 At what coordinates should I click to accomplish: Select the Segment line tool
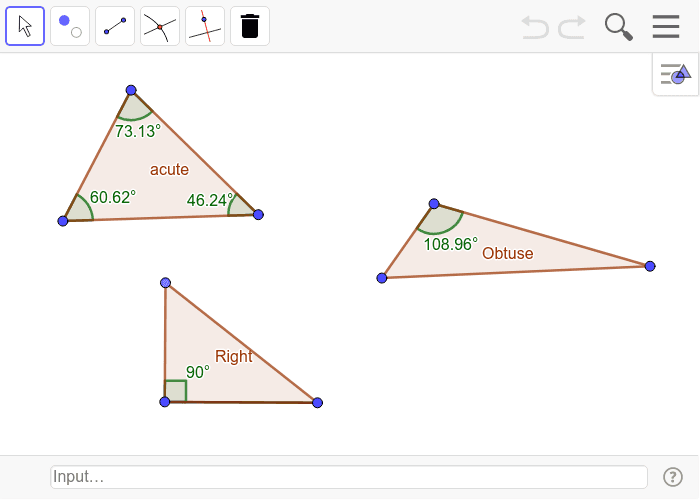coord(115,26)
